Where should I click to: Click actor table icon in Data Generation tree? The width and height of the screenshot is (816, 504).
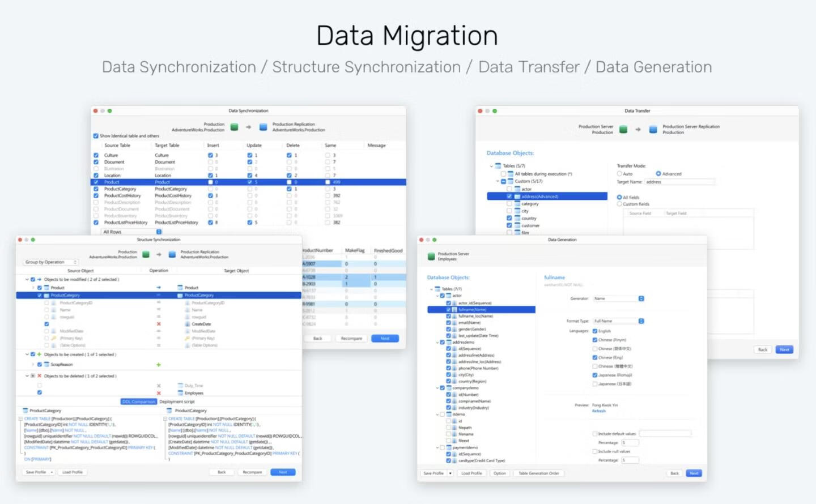(x=448, y=296)
